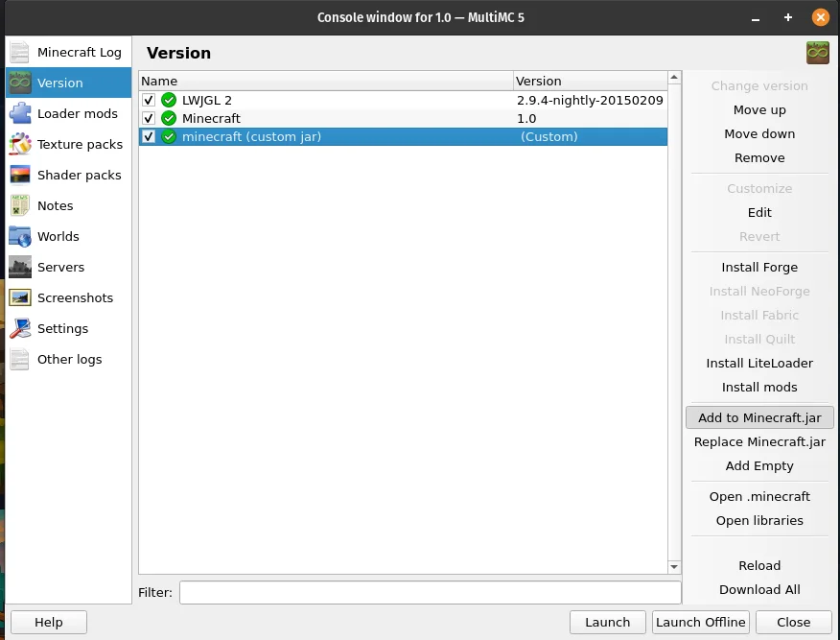Click the instance icon beside the Version heading
This screenshot has width=840, height=640.
818,53
